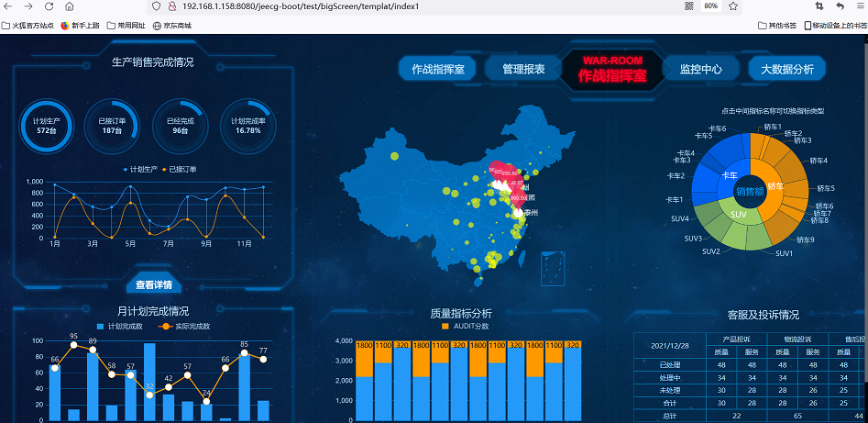Go to the browser home page icon

coord(70,6)
